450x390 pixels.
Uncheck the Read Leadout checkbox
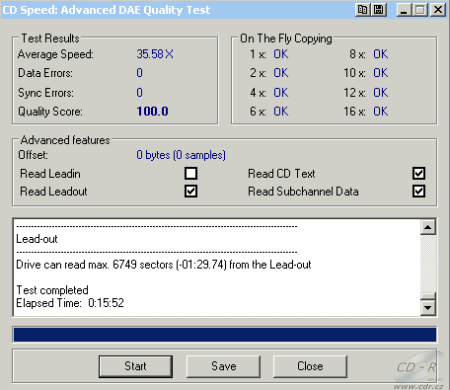click(191, 191)
